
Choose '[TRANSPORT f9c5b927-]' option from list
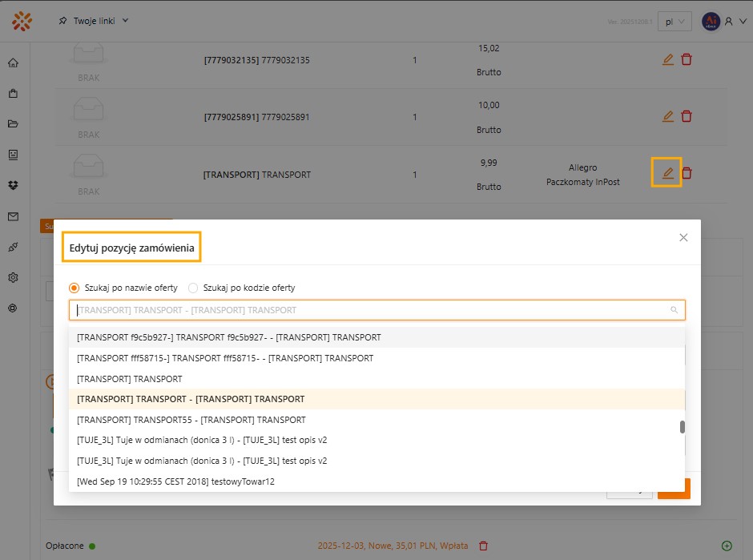[x=228, y=337]
